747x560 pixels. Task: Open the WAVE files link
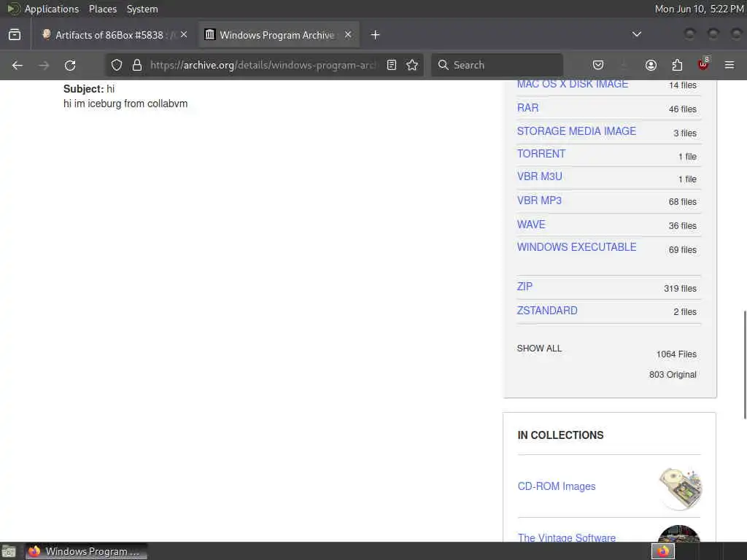(531, 225)
